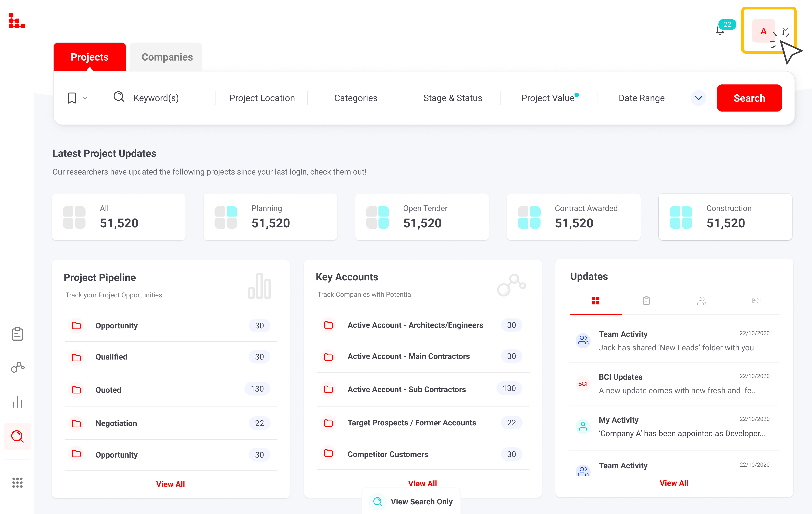Open the clipboard icon in left sidebar
Viewport: 812px width, 514px height.
[x=17, y=334]
